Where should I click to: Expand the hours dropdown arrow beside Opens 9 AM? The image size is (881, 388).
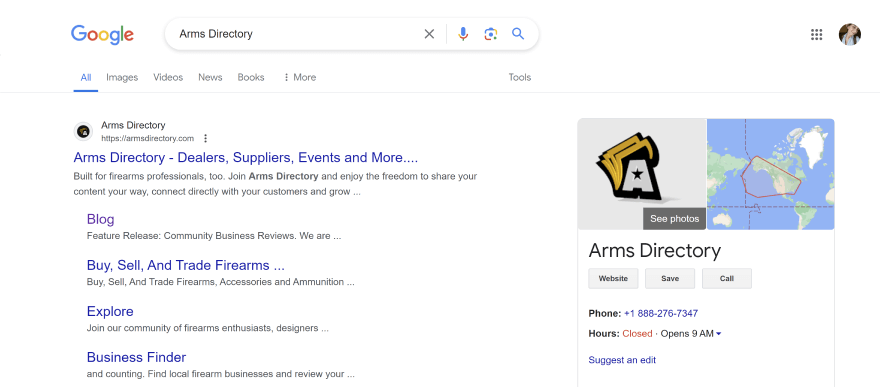719,334
